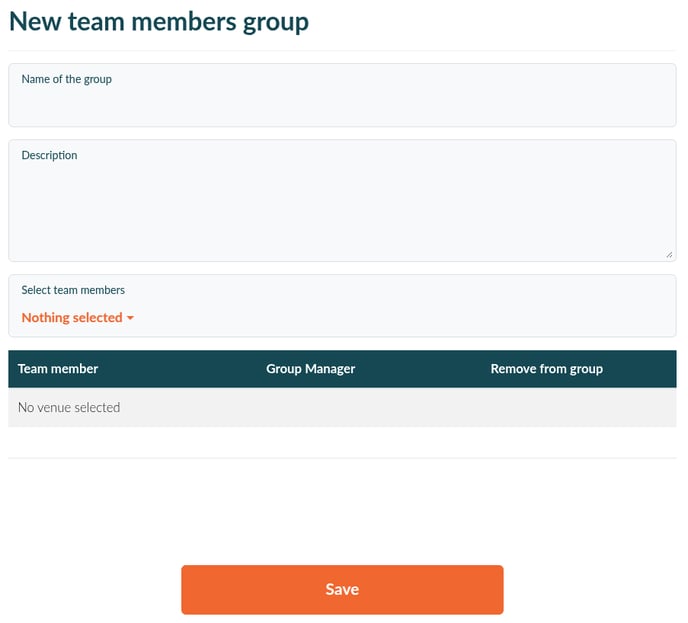688x623 pixels.
Task: Click the Description box resize handle
Action: pyautogui.click(x=669, y=254)
